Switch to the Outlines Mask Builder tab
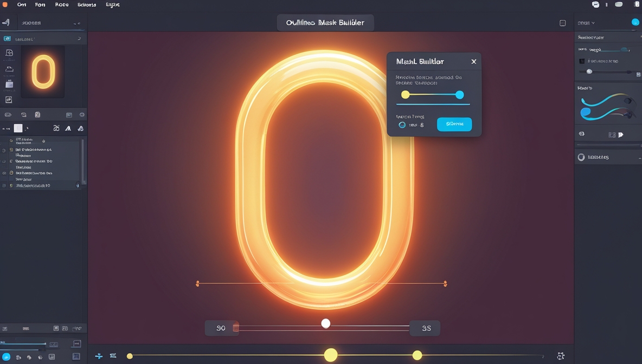Image resolution: width=642 pixels, height=364 pixels. [325, 22]
